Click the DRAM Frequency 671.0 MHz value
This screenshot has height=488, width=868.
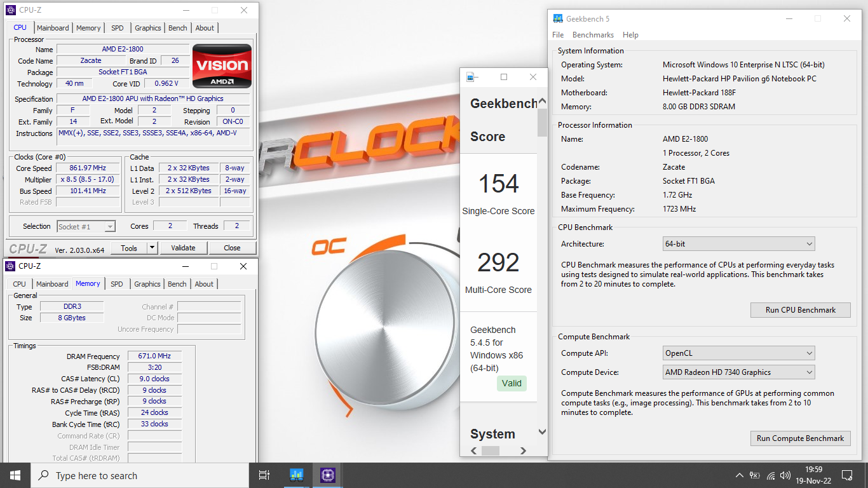154,356
